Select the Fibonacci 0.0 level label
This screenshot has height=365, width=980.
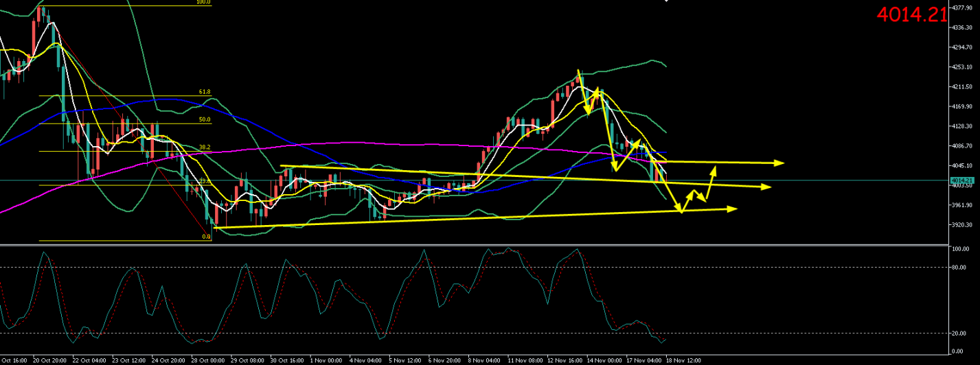pos(205,237)
